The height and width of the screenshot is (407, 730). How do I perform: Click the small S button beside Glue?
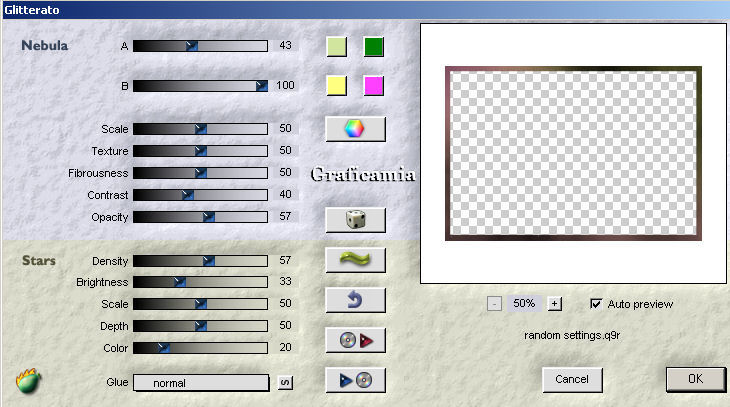click(285, 383)
